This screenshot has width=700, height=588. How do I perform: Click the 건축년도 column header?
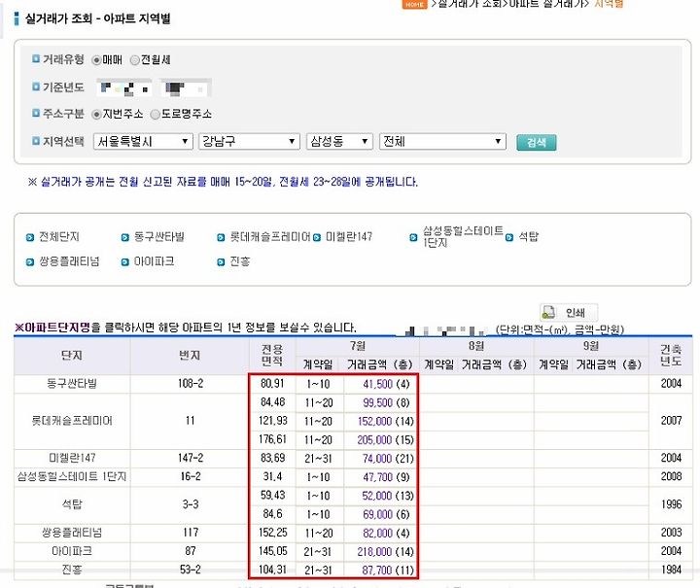(671, 355)
